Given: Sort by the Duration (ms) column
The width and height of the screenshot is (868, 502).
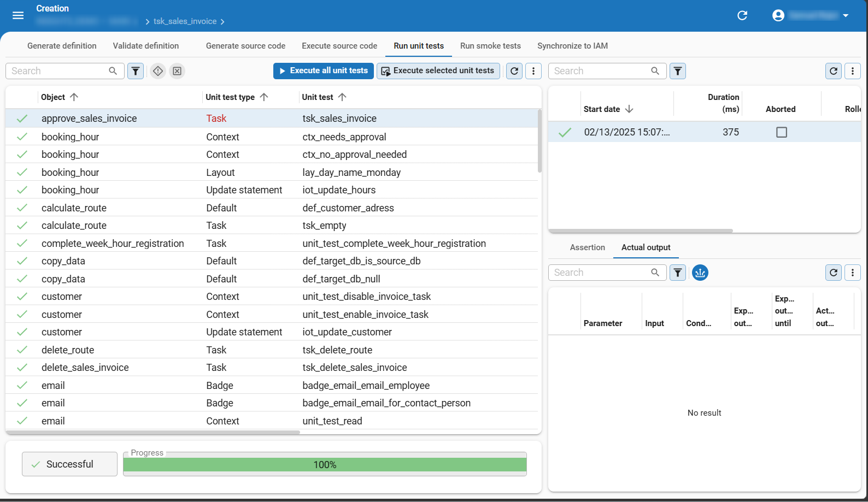Looking at the screenshot, I should 723,103.
